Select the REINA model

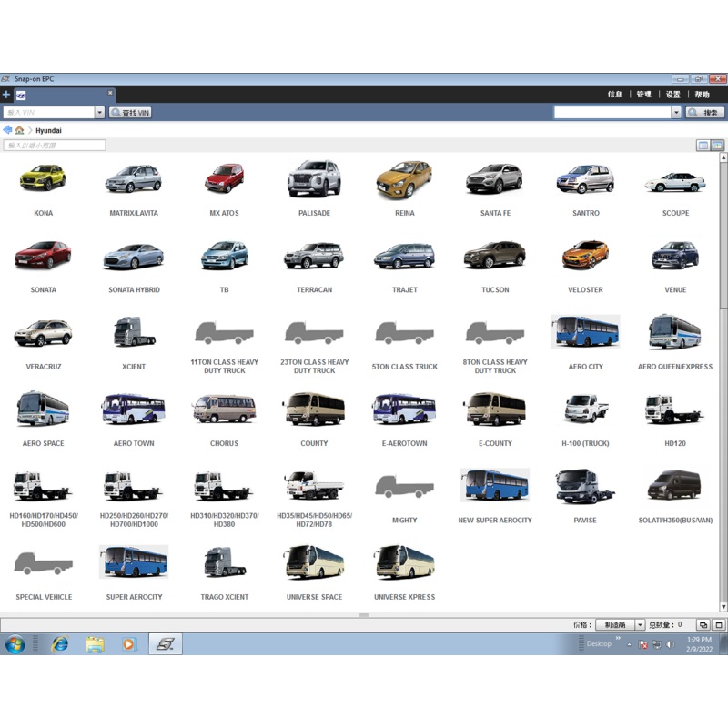[404, 179]
